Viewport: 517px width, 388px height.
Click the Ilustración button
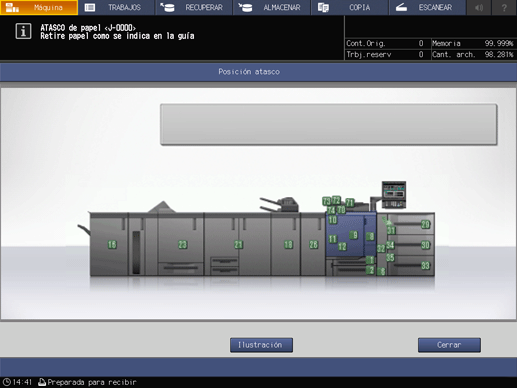[x=261, y=345]
